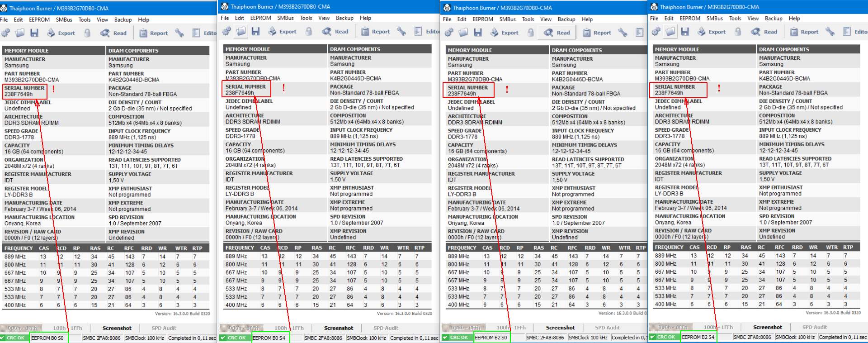
Task: Click the wrench tool icon in the leftmost window toolbar
Action: pos(179,33)
